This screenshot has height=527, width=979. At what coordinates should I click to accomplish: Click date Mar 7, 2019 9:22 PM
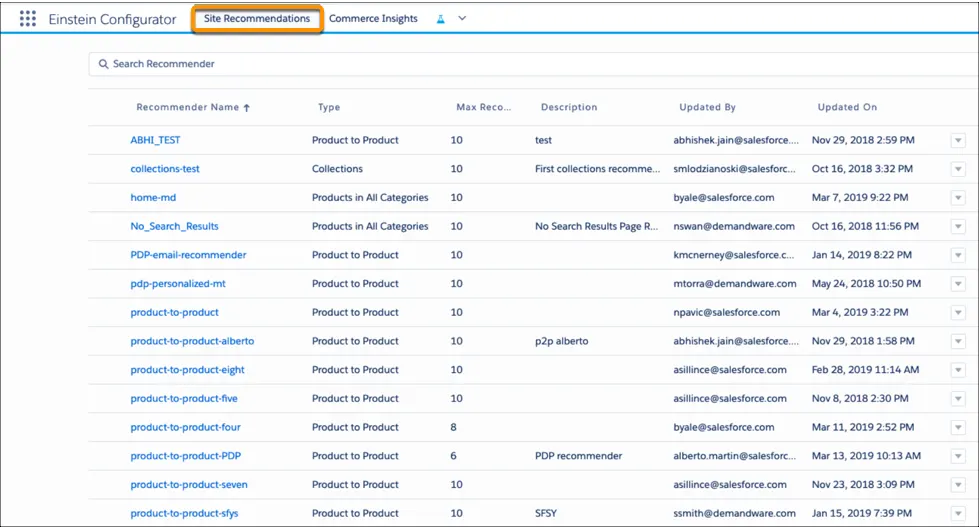click(860, 197)
